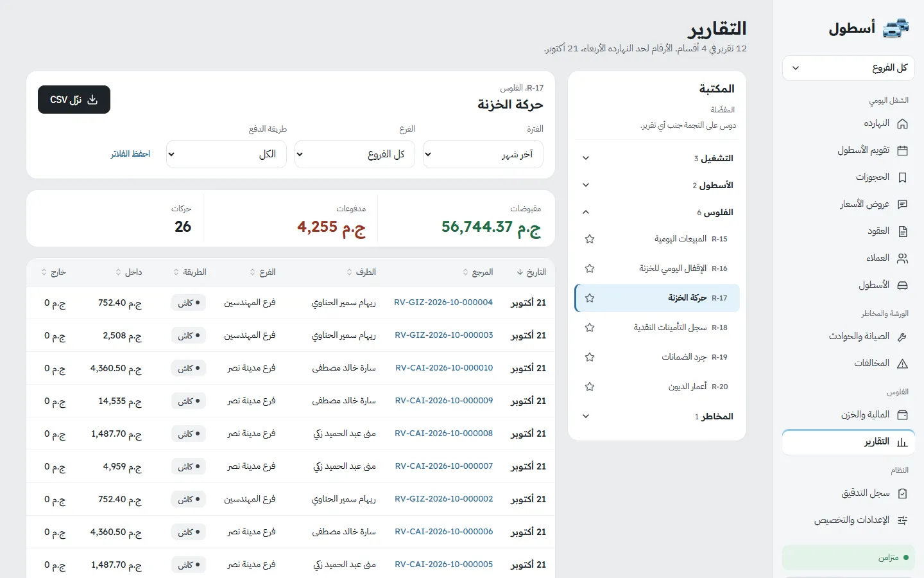924x578 pixels.
Task: Click the أسطول car logo icon
Action: (896, 28)
